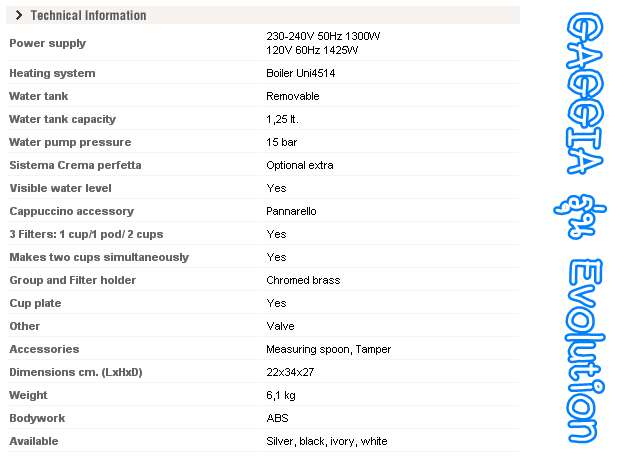Click the Measuring spoon, Tamper accessories value

tap(328, 349)
